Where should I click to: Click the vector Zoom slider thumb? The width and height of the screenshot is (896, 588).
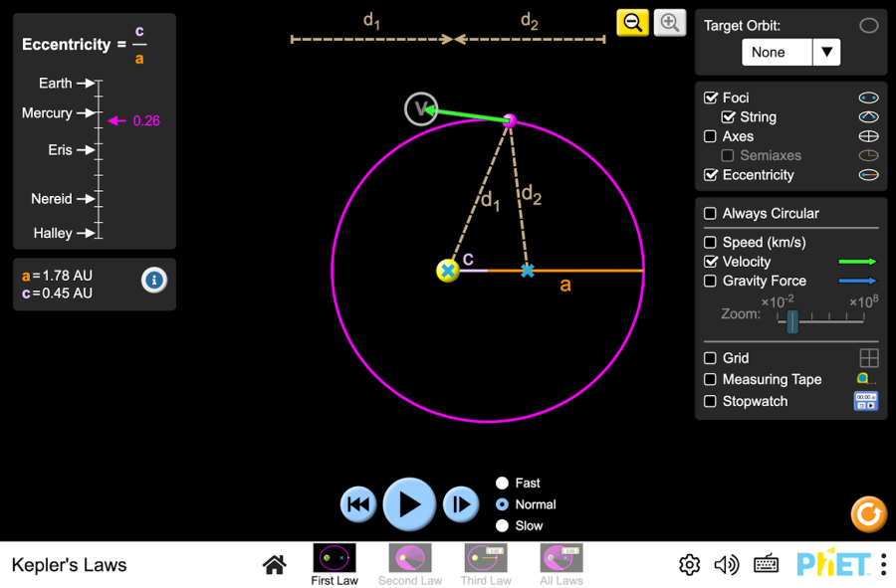(792, 321)
